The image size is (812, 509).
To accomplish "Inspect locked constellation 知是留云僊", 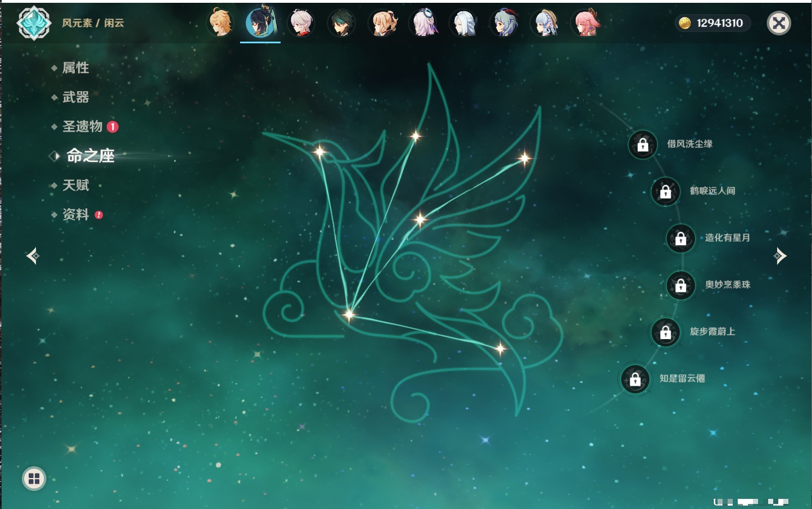I will click(x=635, y=379).
